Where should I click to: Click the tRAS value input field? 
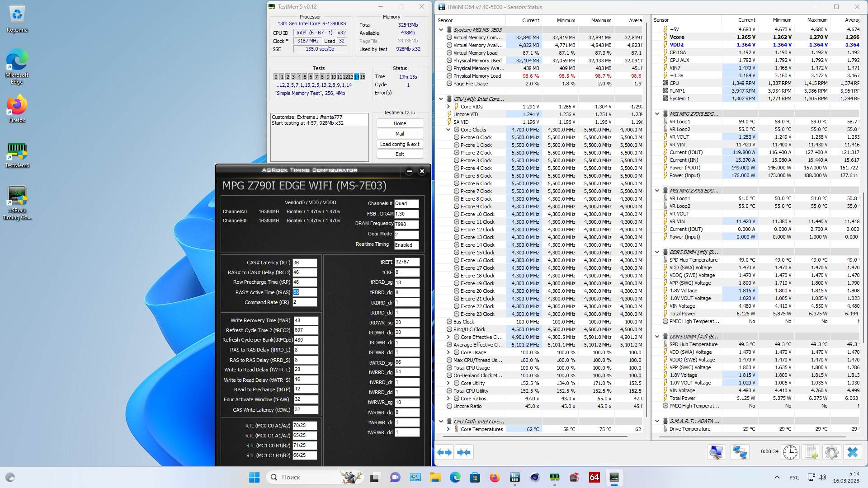click(305, 292)
